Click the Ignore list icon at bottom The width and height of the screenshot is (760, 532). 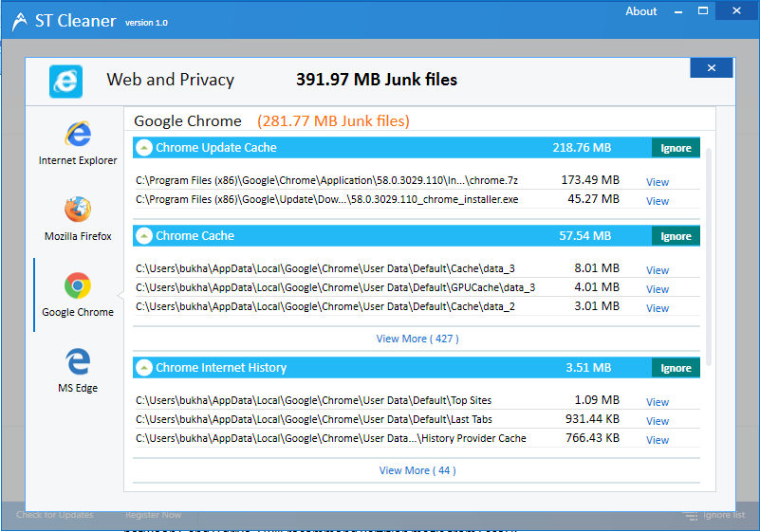[x=689, y=515]
